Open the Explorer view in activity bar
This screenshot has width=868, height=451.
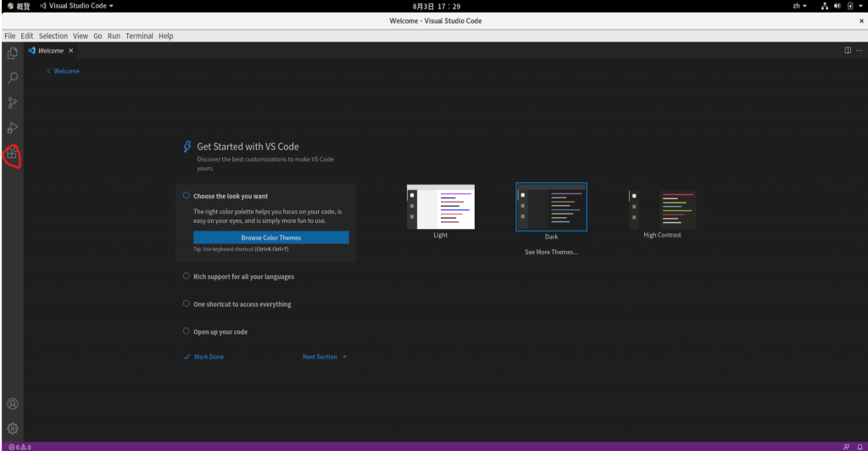[x=12, y=53]
